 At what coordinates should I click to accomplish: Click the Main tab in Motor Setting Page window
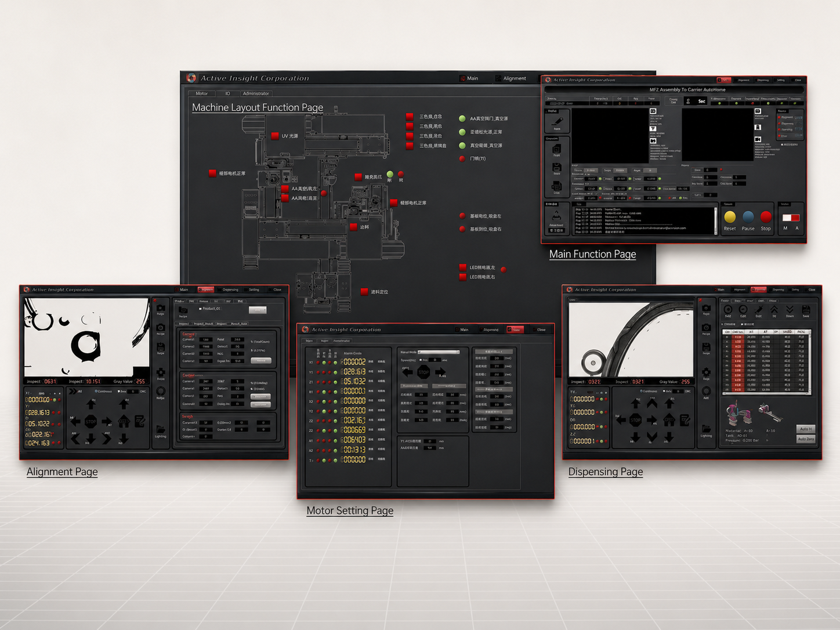(x=462, y=330)
